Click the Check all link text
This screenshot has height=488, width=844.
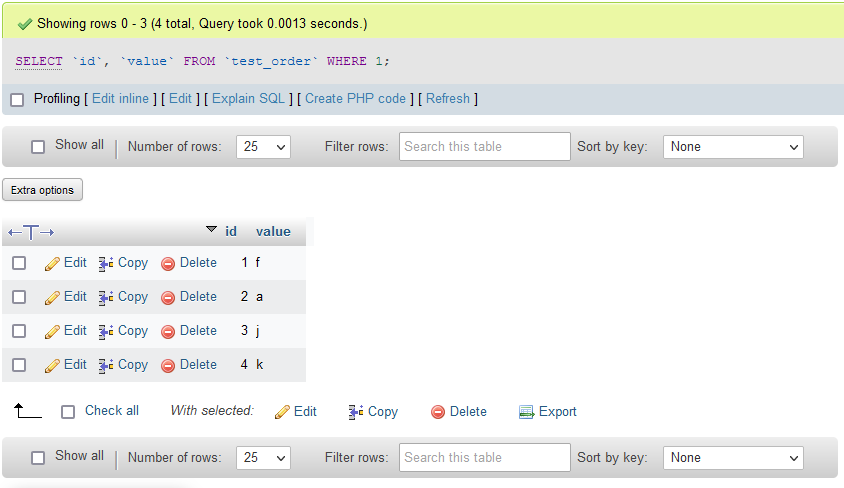click(x=112, y=411)
